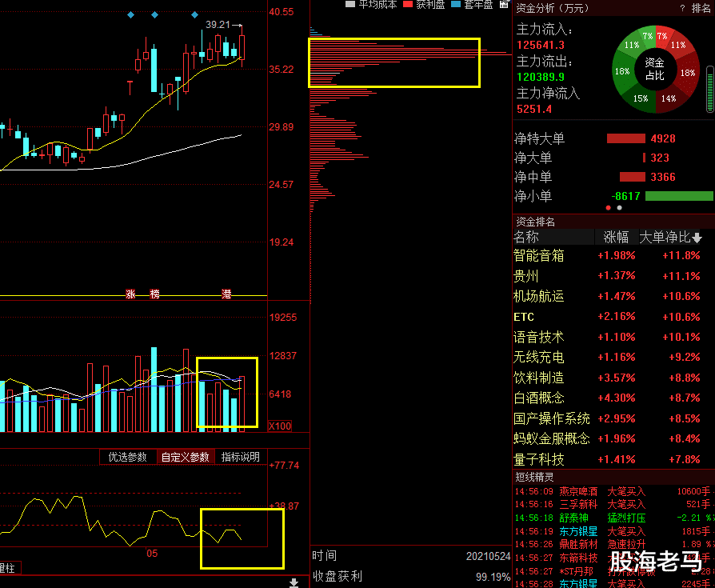The image size is (715, 588).
Task: Click *ST丹邦 in the 短线精灵 list
Action: coord(577,571)
